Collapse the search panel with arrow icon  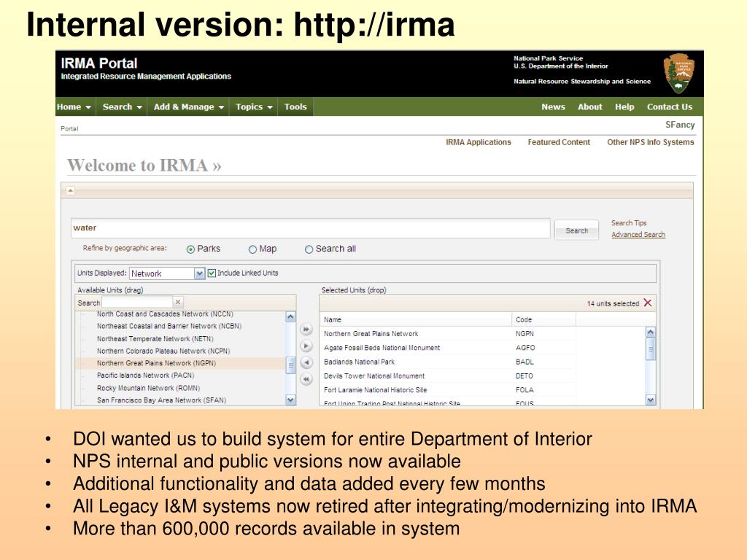coord(71,190)
